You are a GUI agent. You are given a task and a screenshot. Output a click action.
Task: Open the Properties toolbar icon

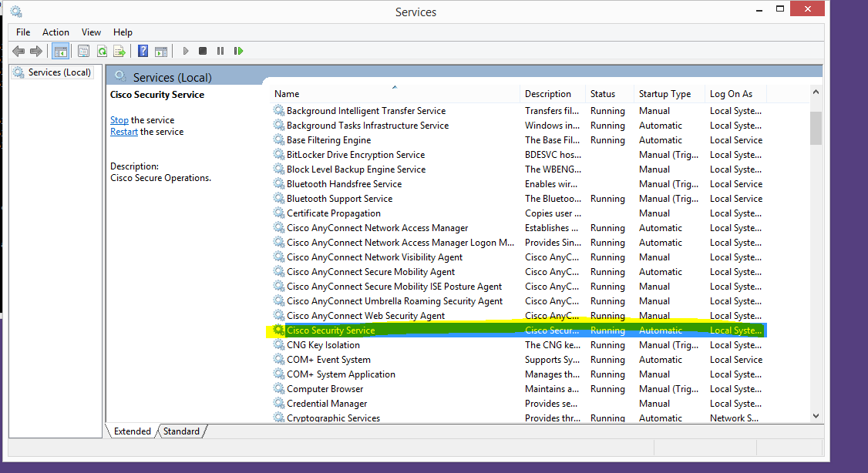pos(83,52)
